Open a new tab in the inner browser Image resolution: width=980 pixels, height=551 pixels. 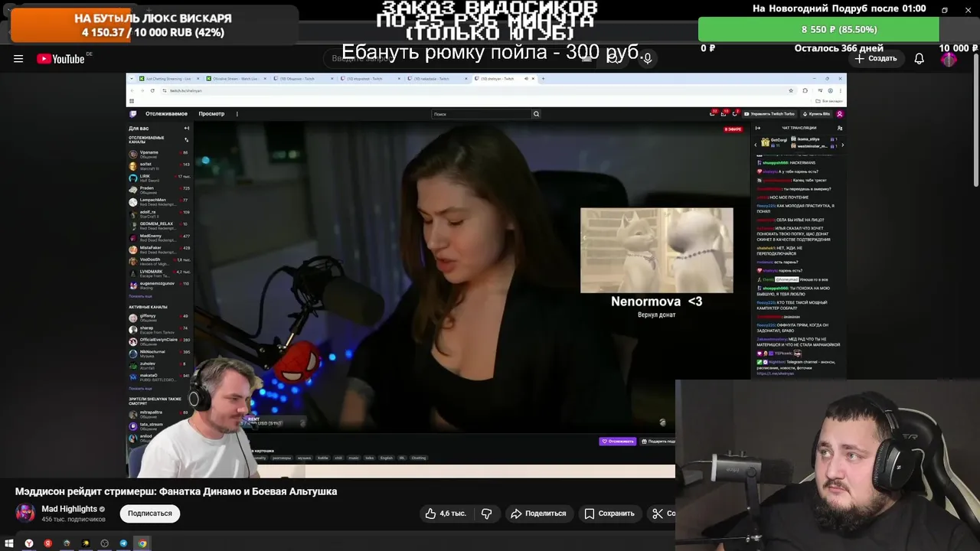544,79
